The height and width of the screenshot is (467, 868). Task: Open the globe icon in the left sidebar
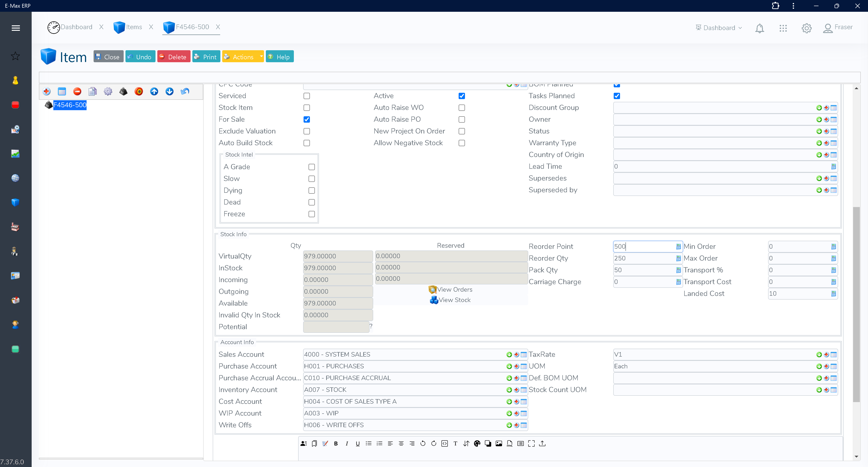[x=16, y=178]
